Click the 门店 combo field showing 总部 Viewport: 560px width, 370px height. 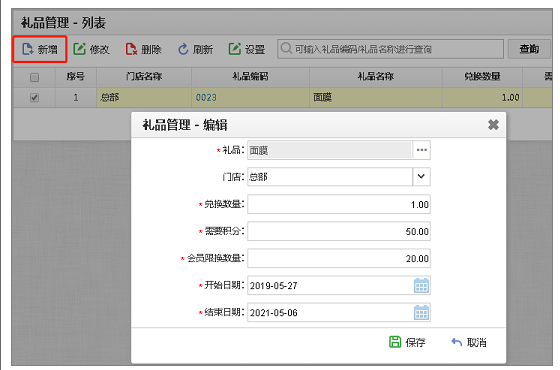pos(330,176)
